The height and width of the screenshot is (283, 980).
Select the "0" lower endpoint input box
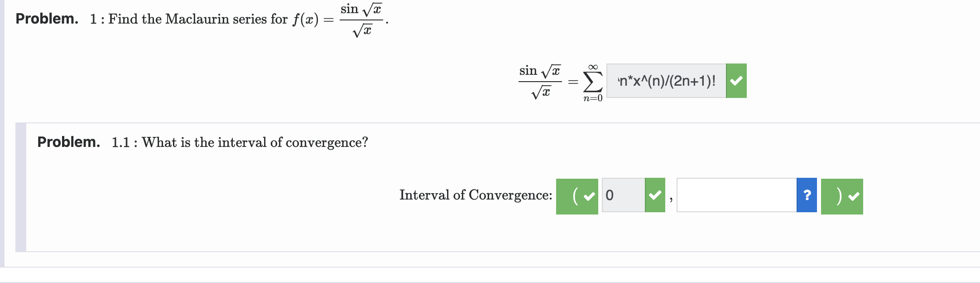623,196
